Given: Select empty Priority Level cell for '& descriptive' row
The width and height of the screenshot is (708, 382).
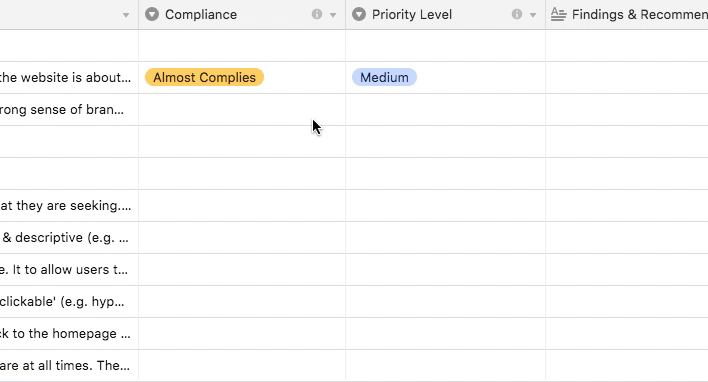Looking at the screenshot, I should pos(446,238).
